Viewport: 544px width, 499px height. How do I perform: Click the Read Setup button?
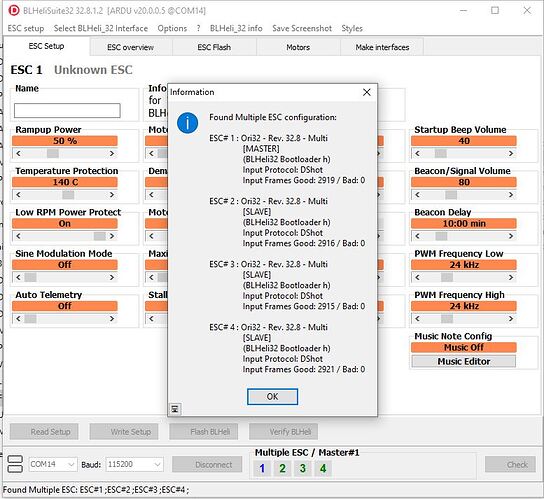tap(44, 432)
